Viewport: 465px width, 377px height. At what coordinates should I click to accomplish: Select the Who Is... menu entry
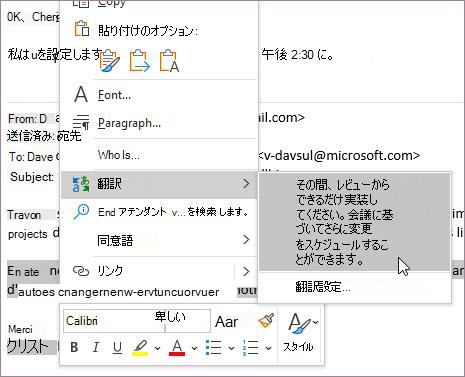[159, 155]
